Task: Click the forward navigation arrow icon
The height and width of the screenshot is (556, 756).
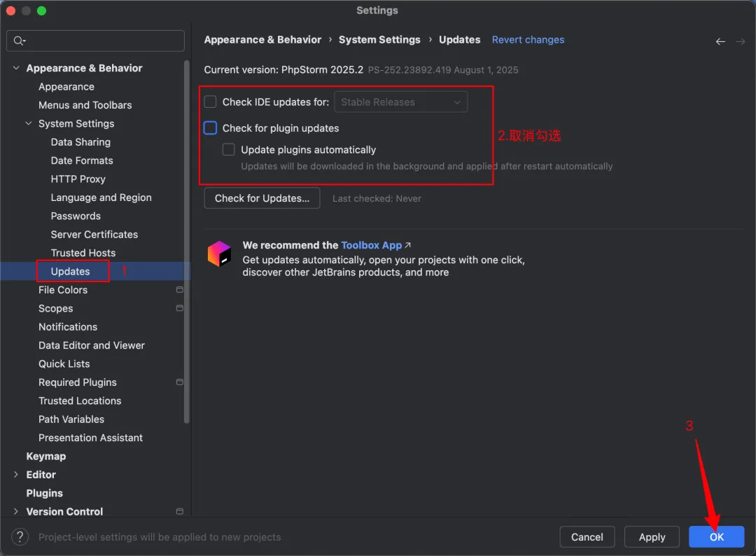Action: (x=740, y=42)
